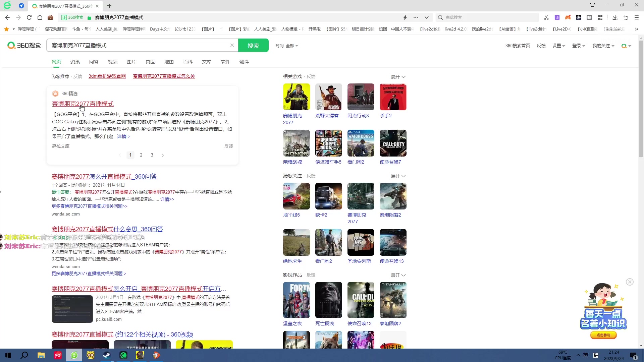Switch to the 地图 tab

pos(169,62)
